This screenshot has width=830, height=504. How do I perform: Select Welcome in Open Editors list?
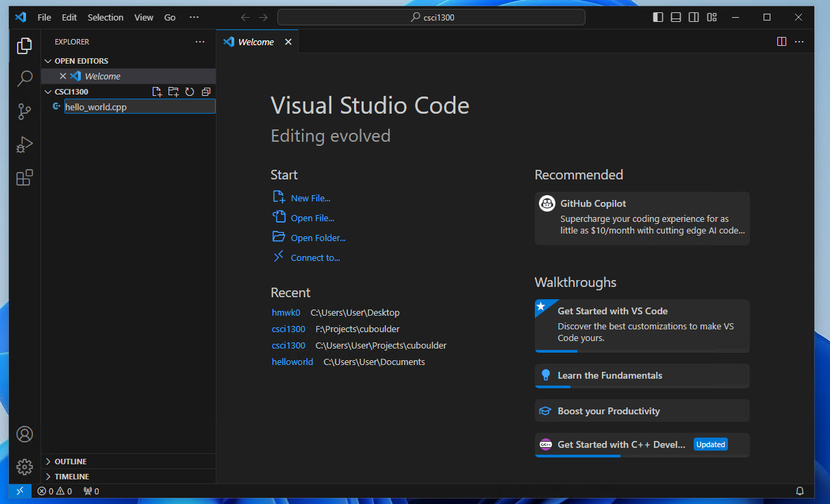coord(129,76)
